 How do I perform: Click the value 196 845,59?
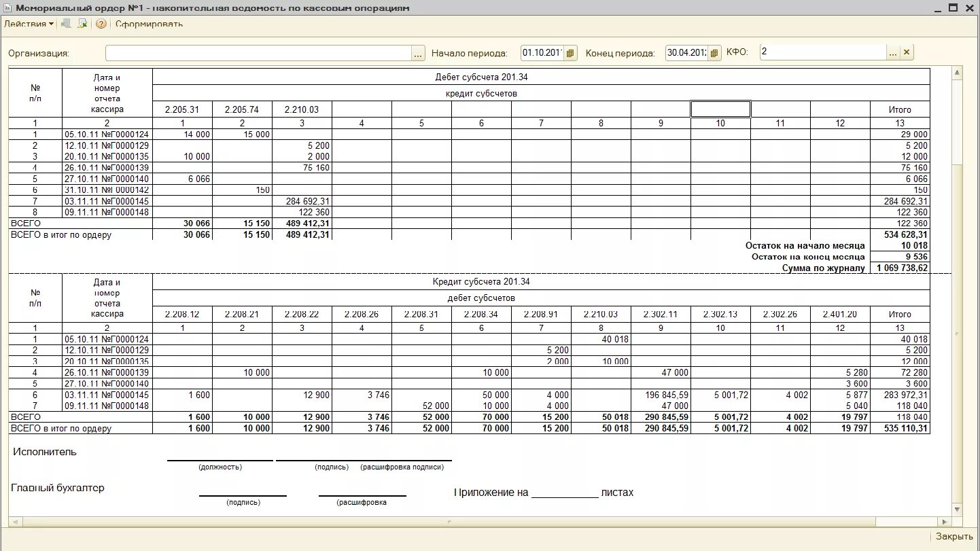pyautogui.click(x=667, y=395)
